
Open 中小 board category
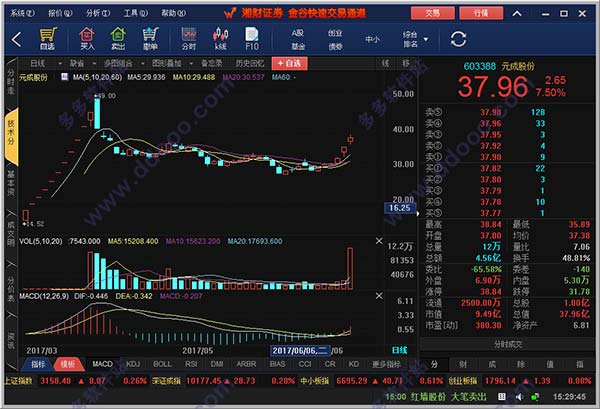click(372, 39)
